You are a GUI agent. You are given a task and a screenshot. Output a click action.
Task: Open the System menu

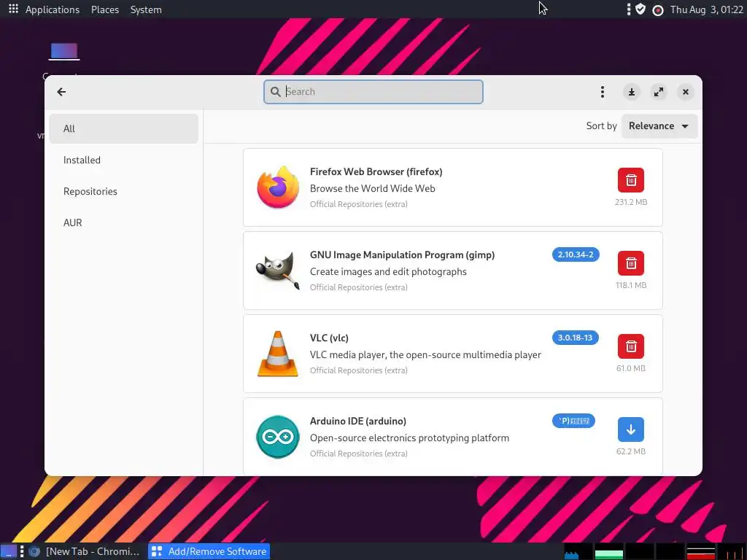tap(146, 9)
